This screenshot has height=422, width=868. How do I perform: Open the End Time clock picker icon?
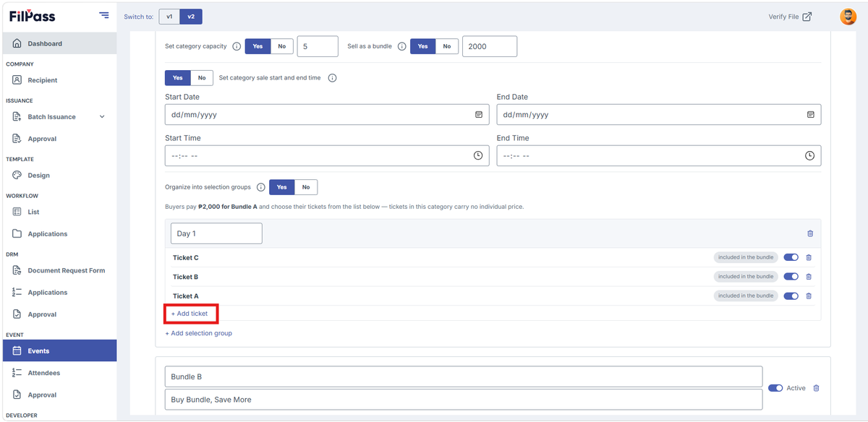[x=810, y=155]
